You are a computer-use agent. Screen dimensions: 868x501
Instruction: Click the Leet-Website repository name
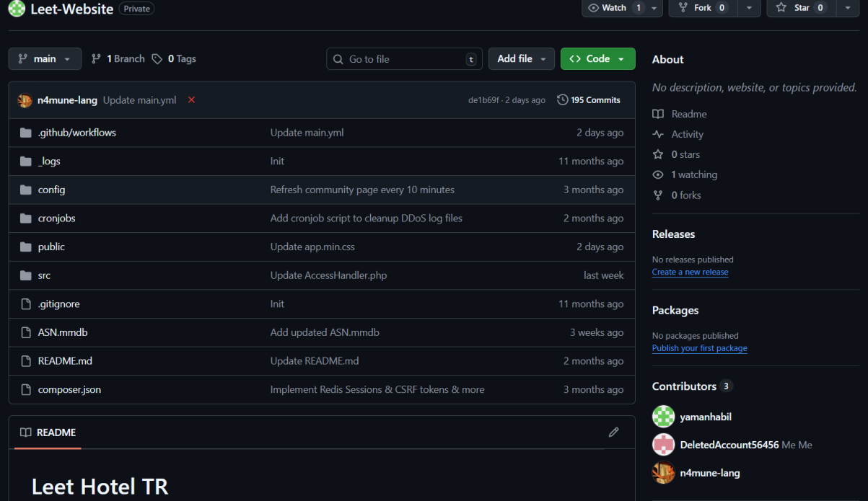[x=71, y=9]
